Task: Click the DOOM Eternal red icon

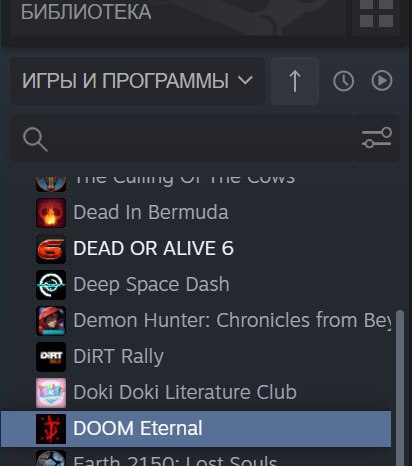Action: point(51,429)
